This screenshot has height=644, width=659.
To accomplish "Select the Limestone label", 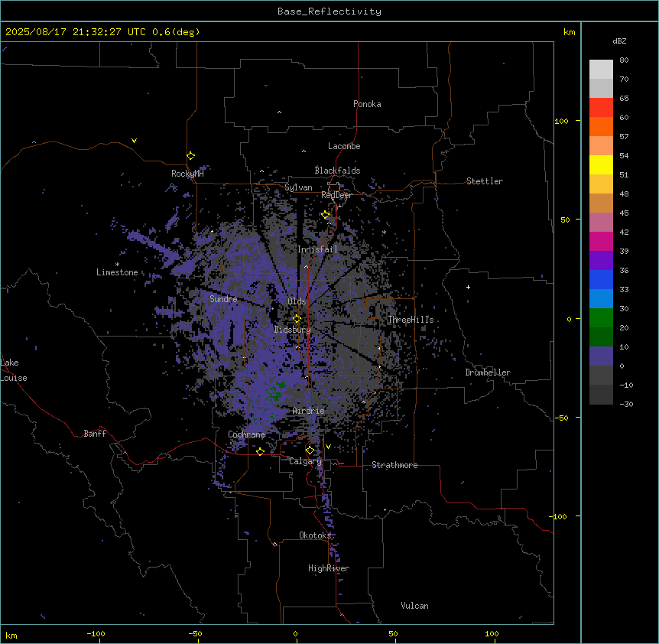I will tap(117, 272).
